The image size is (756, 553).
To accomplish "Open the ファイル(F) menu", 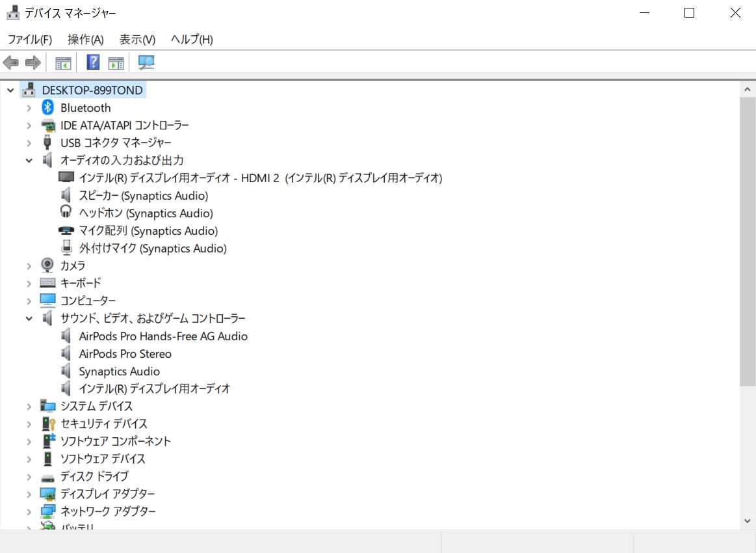I will (x=30, y=39).
